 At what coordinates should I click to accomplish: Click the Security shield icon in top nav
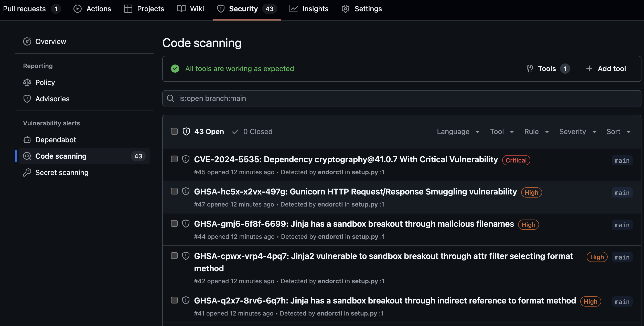coord(221,9)
